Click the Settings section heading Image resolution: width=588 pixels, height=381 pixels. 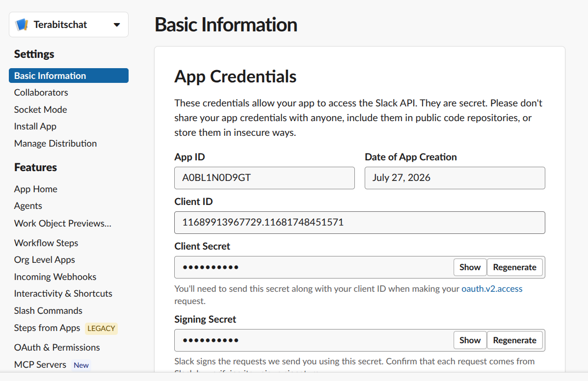pyautogui.click(x=34, y=54)
